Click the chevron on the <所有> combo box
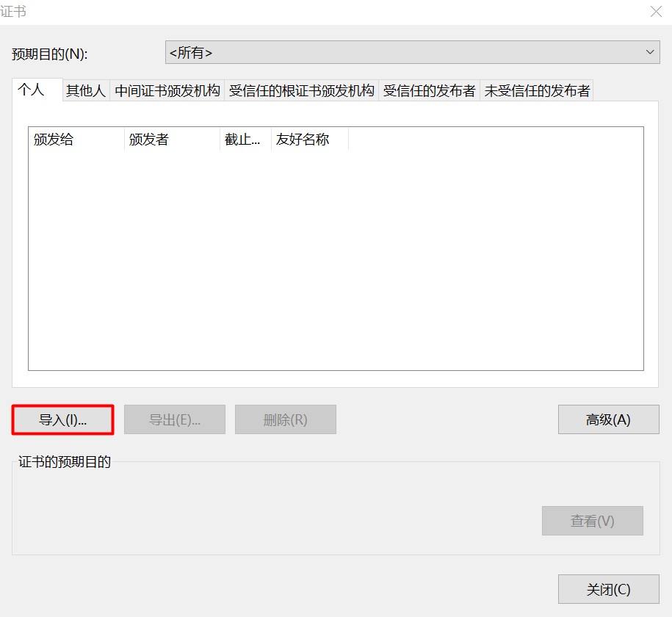The image size is (672, 617). coord(649,52)
